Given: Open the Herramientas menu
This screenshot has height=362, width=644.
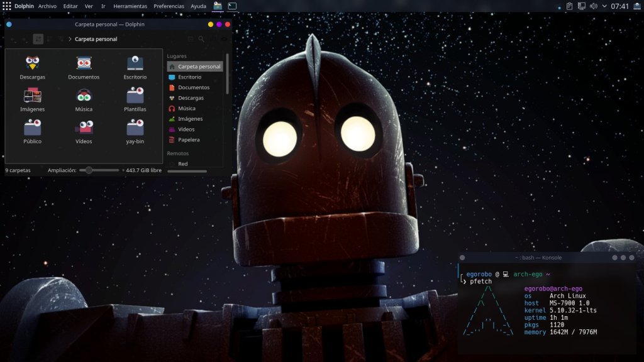Looking at the screenshot, I should click(130, 6).
